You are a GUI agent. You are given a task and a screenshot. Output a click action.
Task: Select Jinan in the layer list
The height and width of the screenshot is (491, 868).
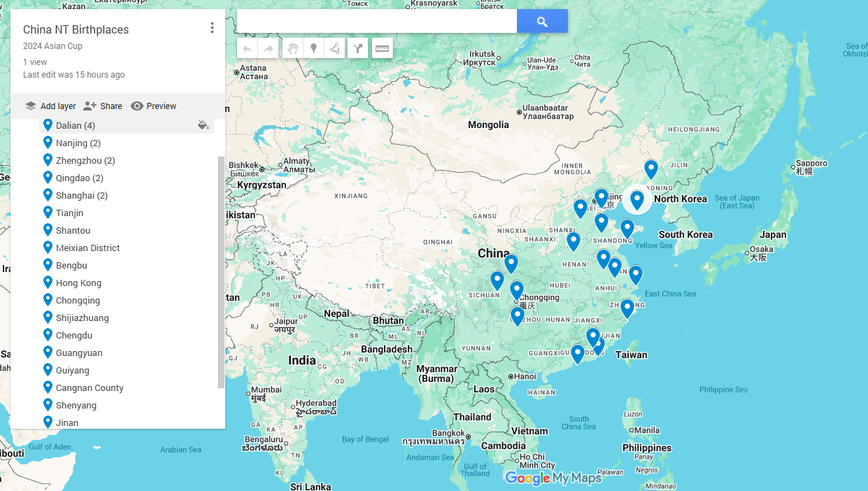[67, 422]
